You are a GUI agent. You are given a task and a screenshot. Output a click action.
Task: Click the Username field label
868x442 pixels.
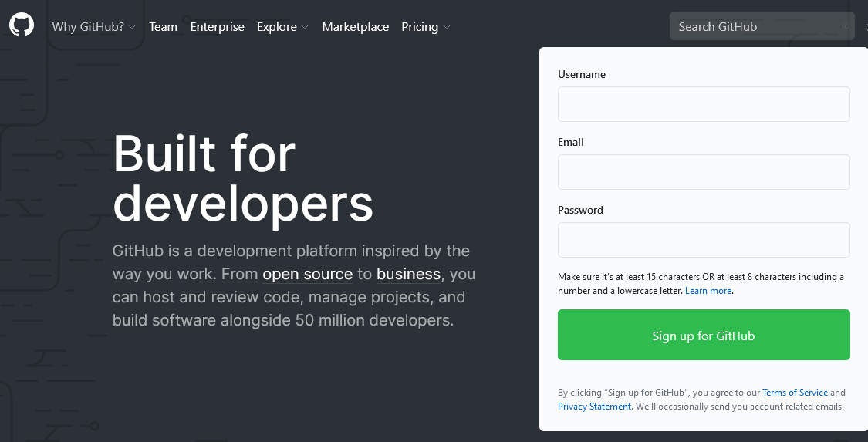point(582,74)
